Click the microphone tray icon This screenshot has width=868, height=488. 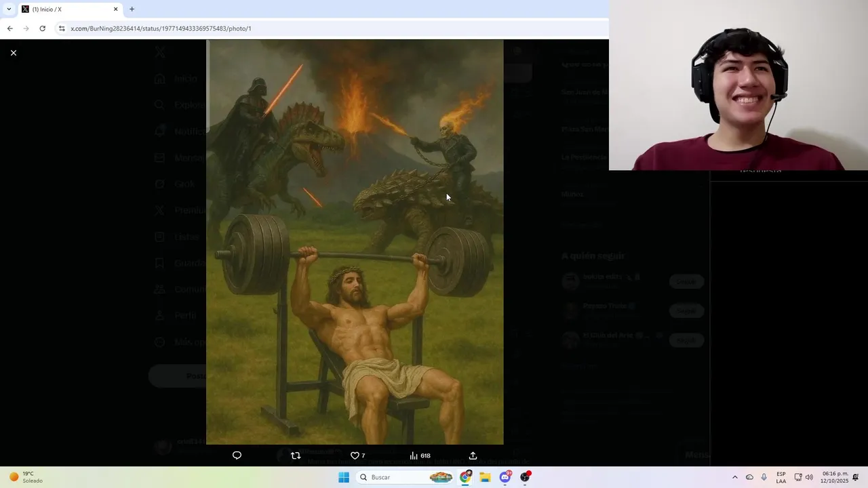764,477
